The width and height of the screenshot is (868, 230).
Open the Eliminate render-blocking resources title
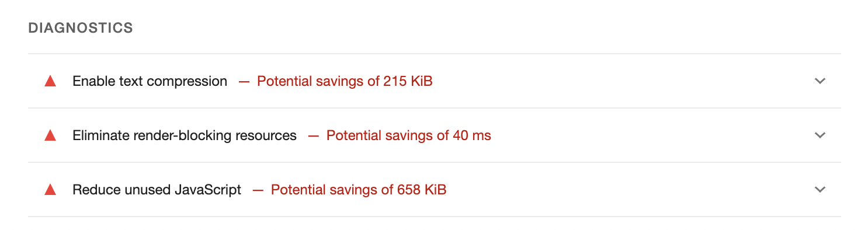(x=185, y=135)
